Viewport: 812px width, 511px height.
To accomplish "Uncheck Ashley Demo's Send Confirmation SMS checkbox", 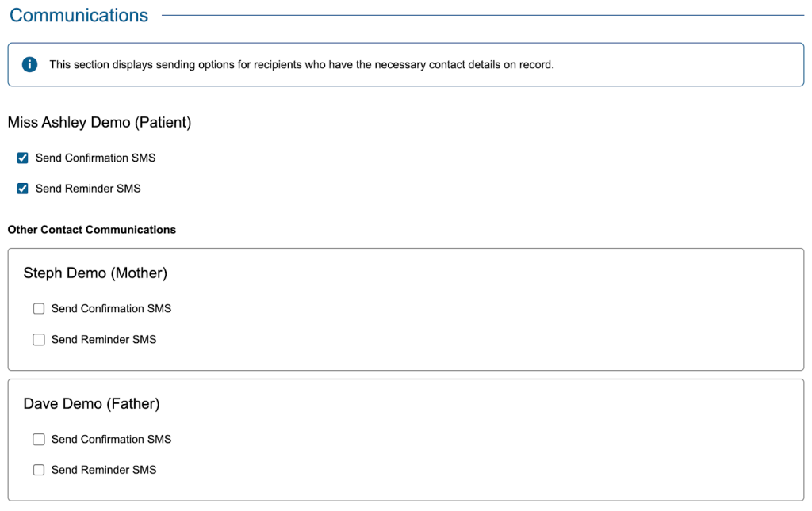I will tap(23, 158).
